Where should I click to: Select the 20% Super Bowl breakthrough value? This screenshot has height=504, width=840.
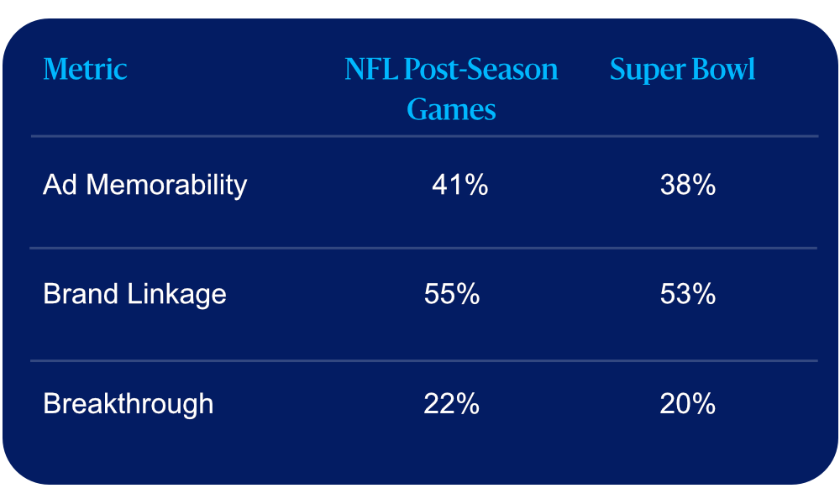(x=688, y=403)
